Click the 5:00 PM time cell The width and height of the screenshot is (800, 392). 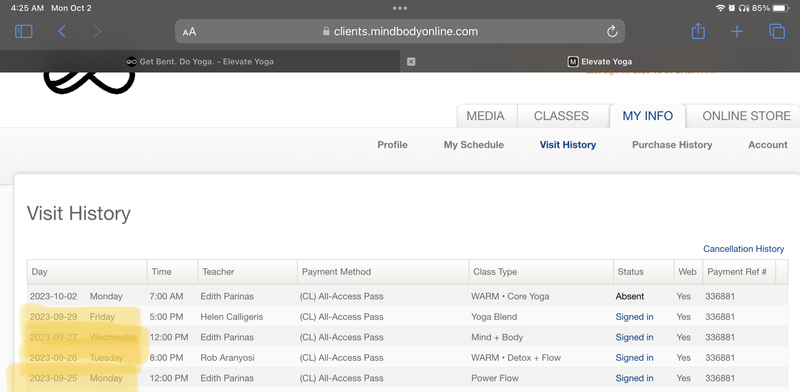pos(166,317)
